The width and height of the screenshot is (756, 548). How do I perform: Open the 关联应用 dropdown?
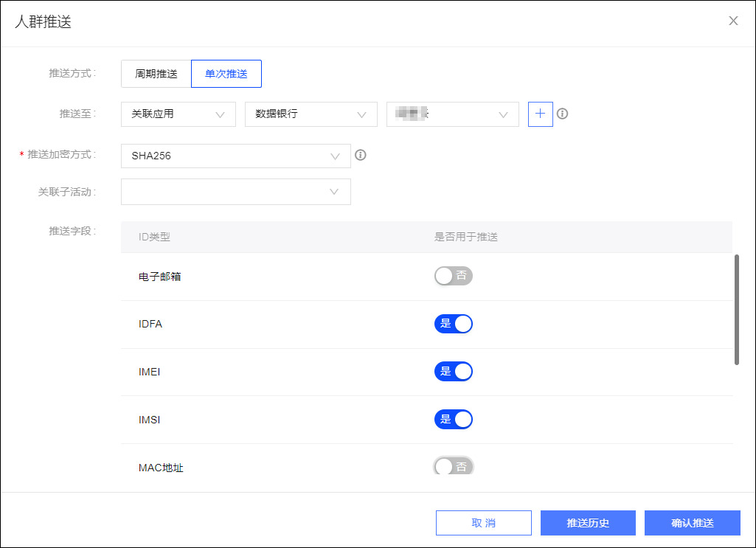point(178,114)
